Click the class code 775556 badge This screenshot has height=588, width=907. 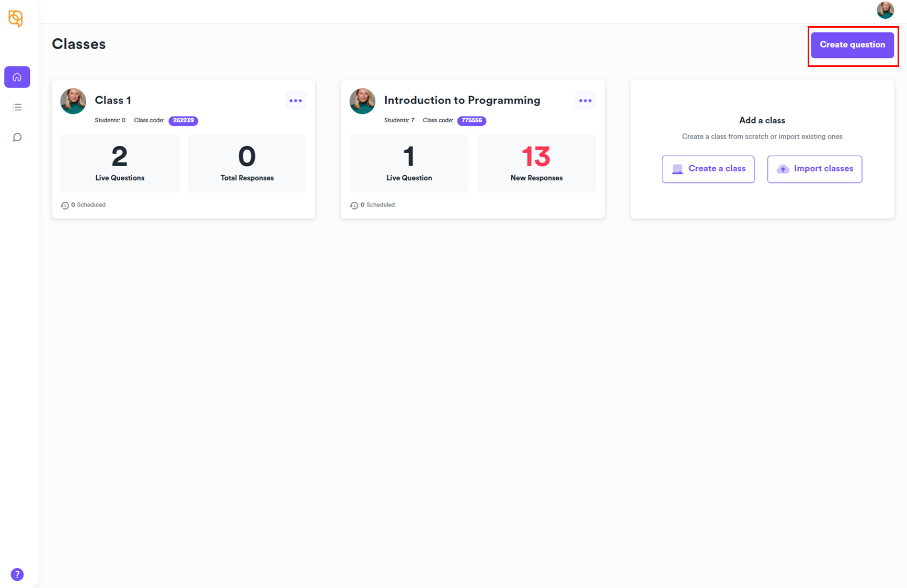[472, 121]
